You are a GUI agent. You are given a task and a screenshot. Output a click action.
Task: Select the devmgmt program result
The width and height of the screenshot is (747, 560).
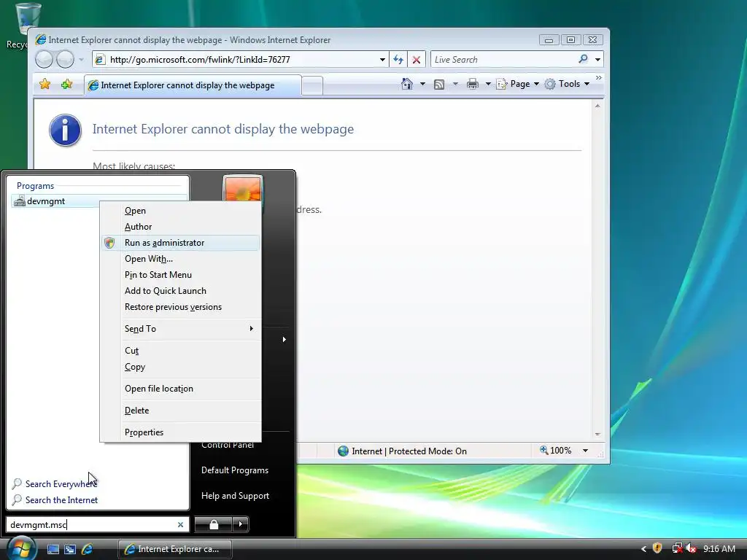55,201
